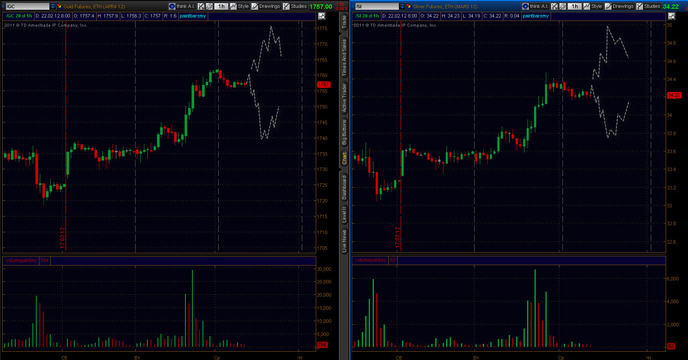The width and height of the screenshot is (688, 360).
Task: Click the red 1757 price marker on Gold axis
Action: pos(323,84)
